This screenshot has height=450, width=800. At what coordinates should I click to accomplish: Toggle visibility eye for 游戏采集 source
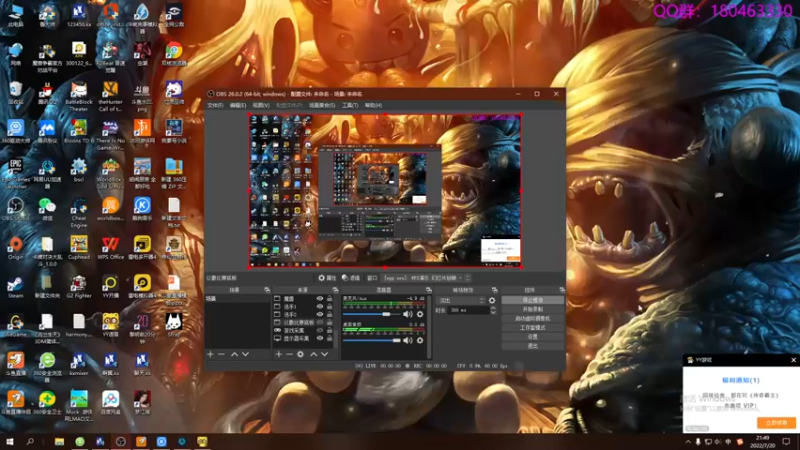coord(320,330)
